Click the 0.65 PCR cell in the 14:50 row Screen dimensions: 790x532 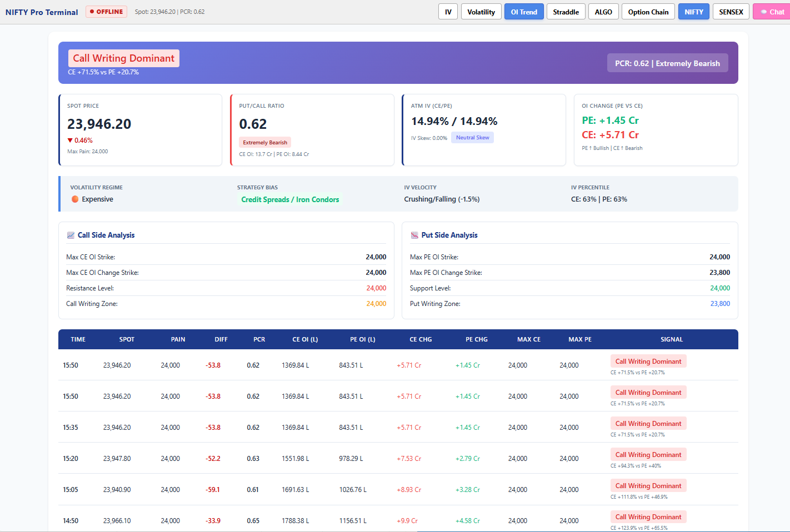click(253, 521)
